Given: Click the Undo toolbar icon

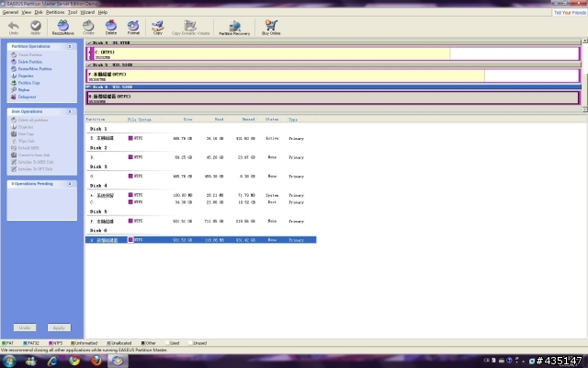Looking at the screenshot, I should (x=13, y=26).
